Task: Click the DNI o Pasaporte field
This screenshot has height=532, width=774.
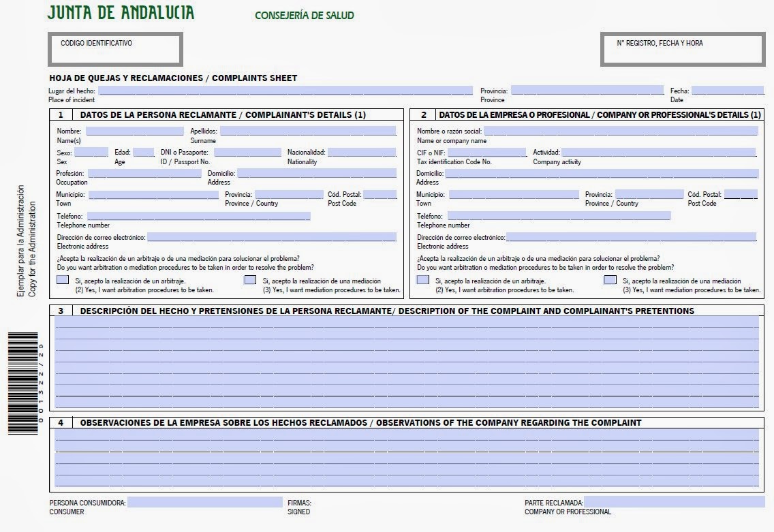Action: click(x=248, y=152)
